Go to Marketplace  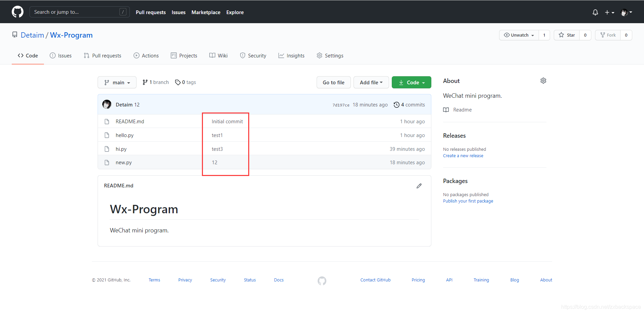[206, 12]
